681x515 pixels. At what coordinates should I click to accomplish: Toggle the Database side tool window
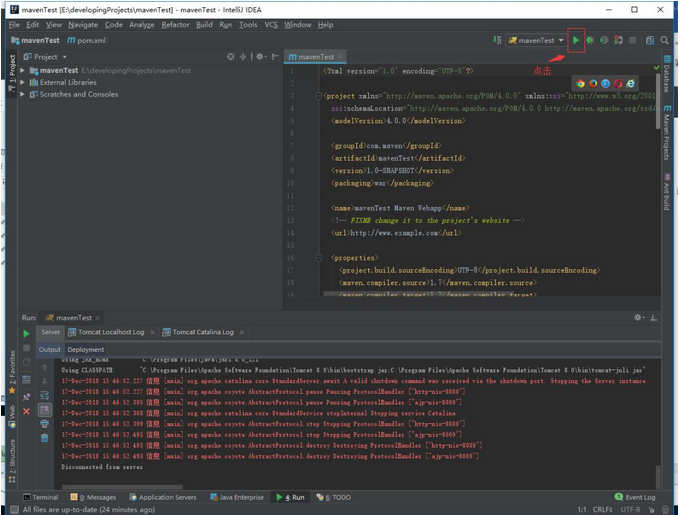(x=667, y=74)
